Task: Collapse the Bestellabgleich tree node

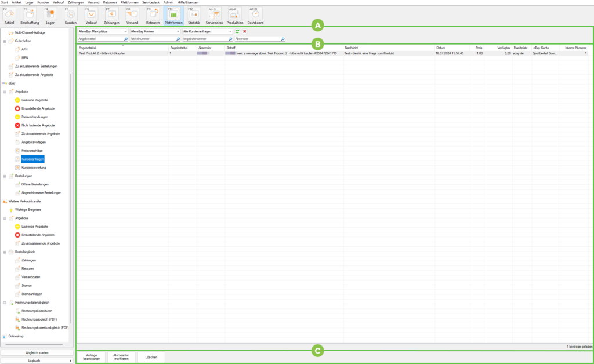Action: click(5, 252)
